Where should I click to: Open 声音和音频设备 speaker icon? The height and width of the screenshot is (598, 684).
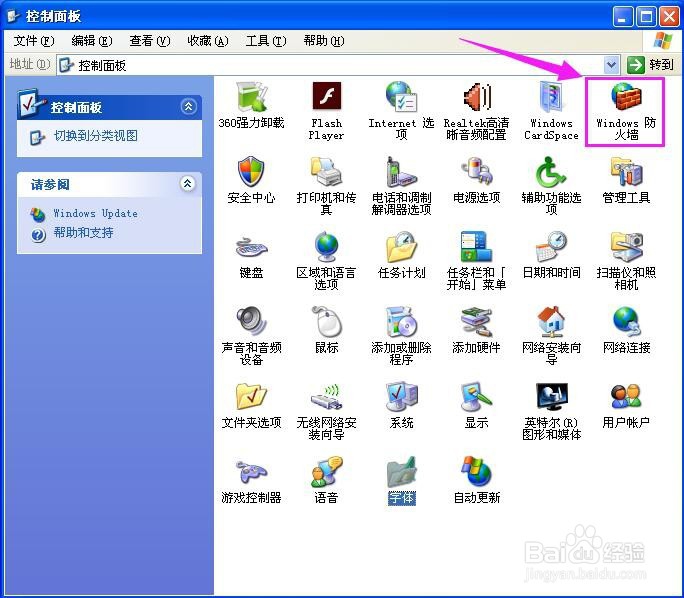tap(251, 321)
